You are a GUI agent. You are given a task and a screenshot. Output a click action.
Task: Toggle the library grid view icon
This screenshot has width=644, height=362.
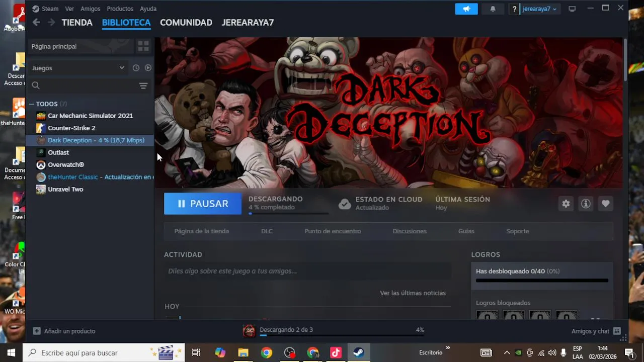click(143, 46)
